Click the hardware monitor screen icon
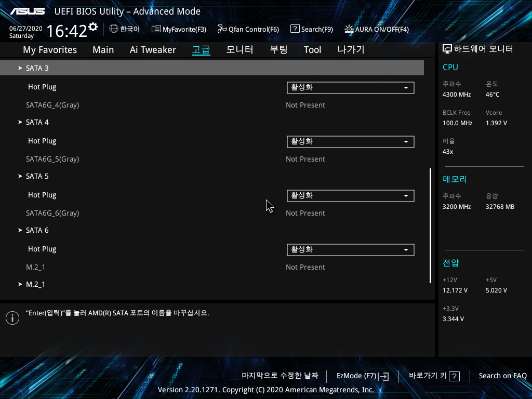Viewport: 532px width, 399px height. tap(447, 49)
